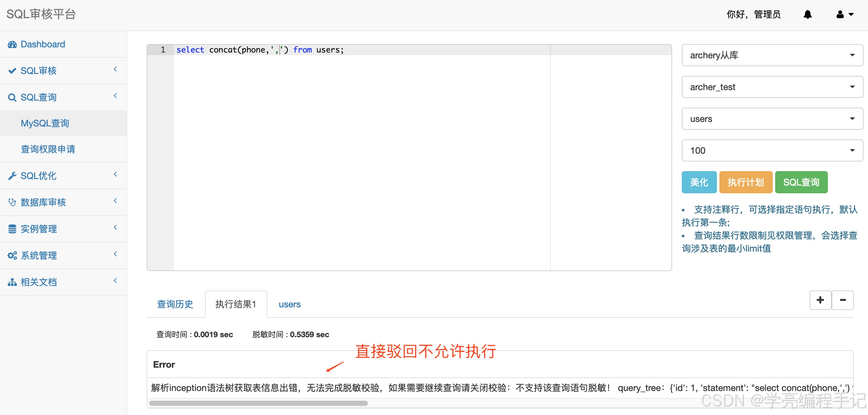868x415 pixels.
Task: Open the archery从库 instance dropdown
Action: (771, 55)
